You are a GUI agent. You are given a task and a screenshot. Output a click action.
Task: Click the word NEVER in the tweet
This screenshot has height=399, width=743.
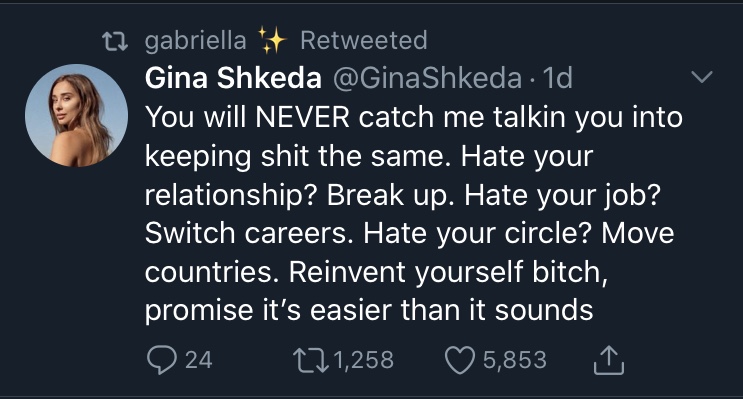tap(302, 117)
